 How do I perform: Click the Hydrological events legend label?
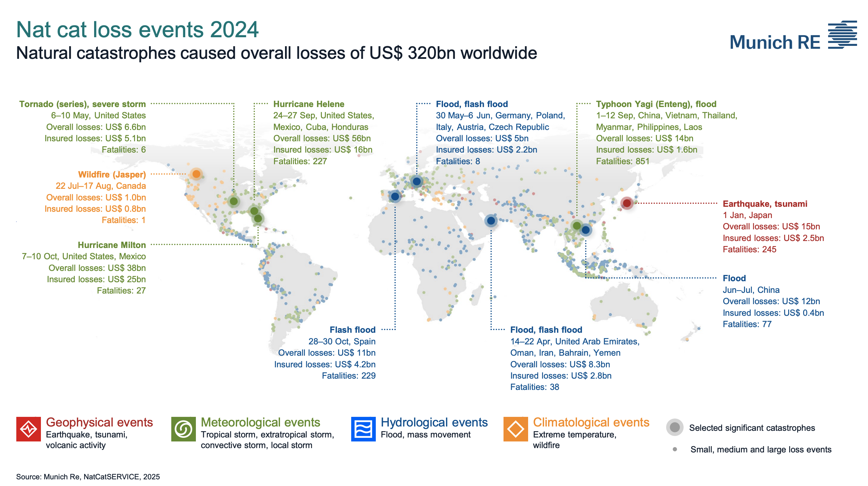[434, 422]
